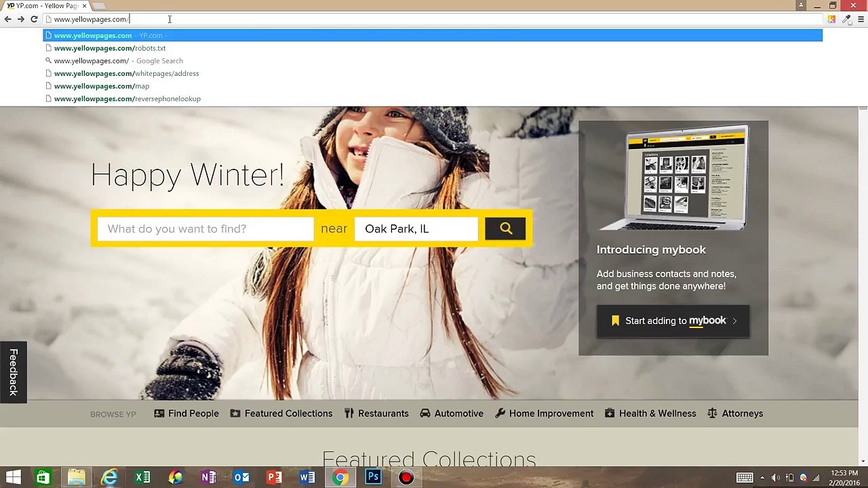Screen dimensions: 868x488
Task: Select the reversephonelookup suggestion
Action: 433,99
